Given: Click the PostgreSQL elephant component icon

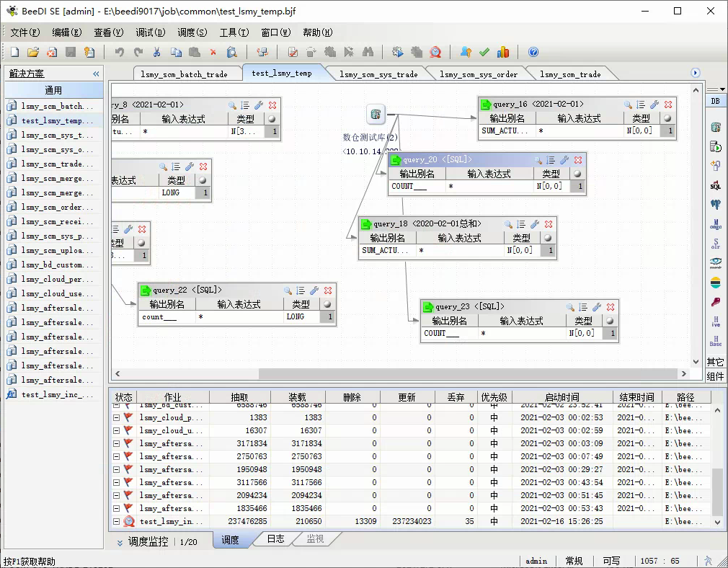Looking at the screenshot, I should point(716,204).
